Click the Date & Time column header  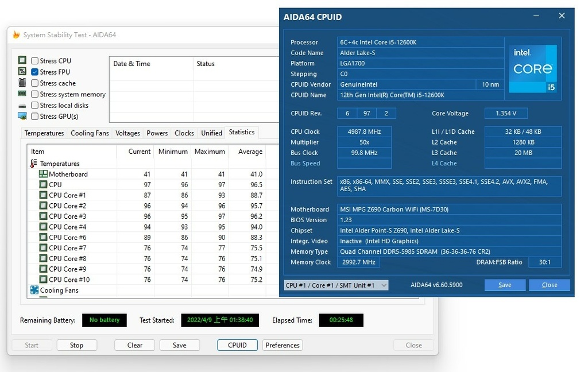tap(151, 64)
